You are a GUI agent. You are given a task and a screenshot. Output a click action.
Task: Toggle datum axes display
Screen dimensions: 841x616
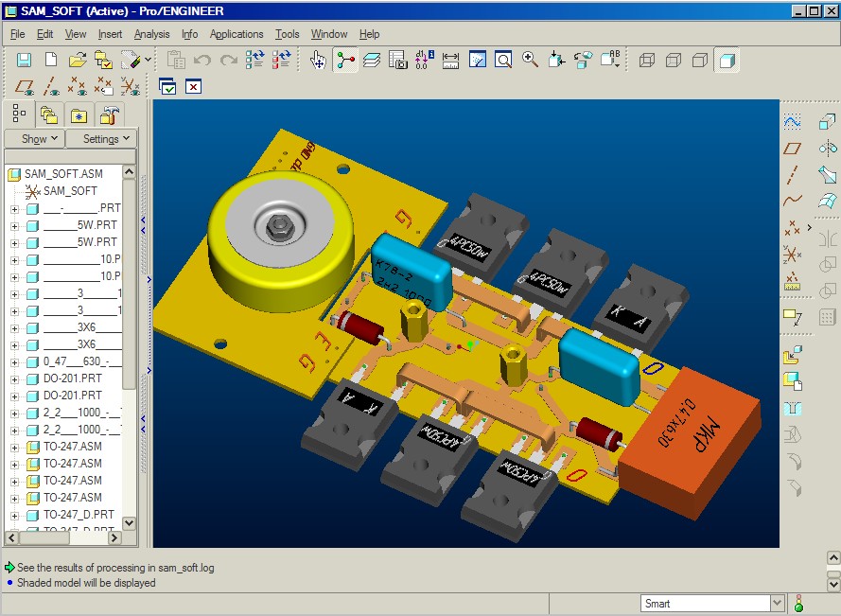(51, 87)
